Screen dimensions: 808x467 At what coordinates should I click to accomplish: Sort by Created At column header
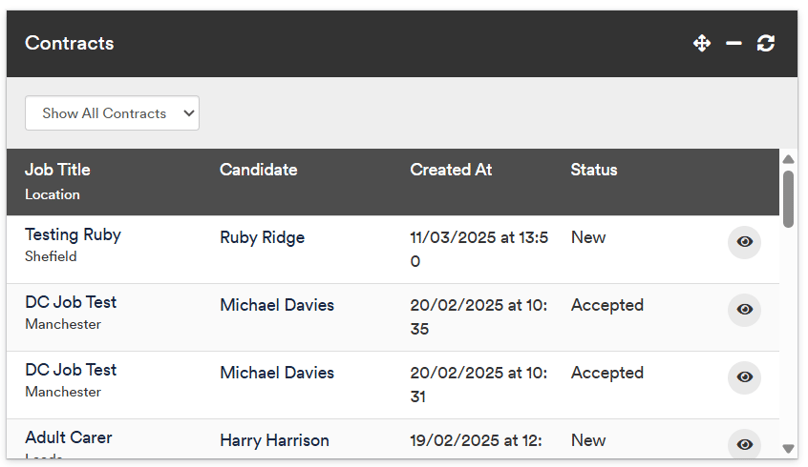pyautogui.click(x=451, y=170)
